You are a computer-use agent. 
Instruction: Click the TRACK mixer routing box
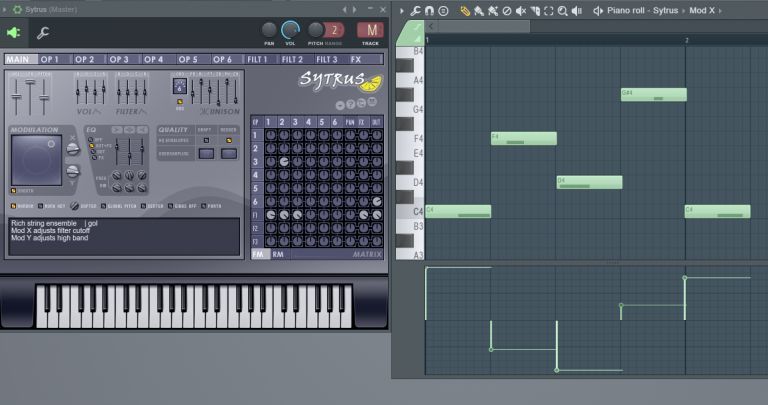[x=370, y=30]
